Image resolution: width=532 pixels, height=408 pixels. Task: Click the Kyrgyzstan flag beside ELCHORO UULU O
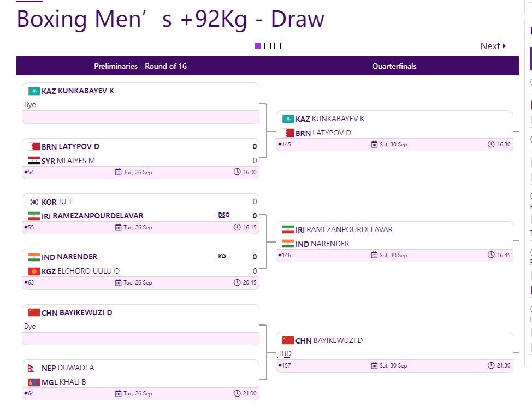pos(34,271)
